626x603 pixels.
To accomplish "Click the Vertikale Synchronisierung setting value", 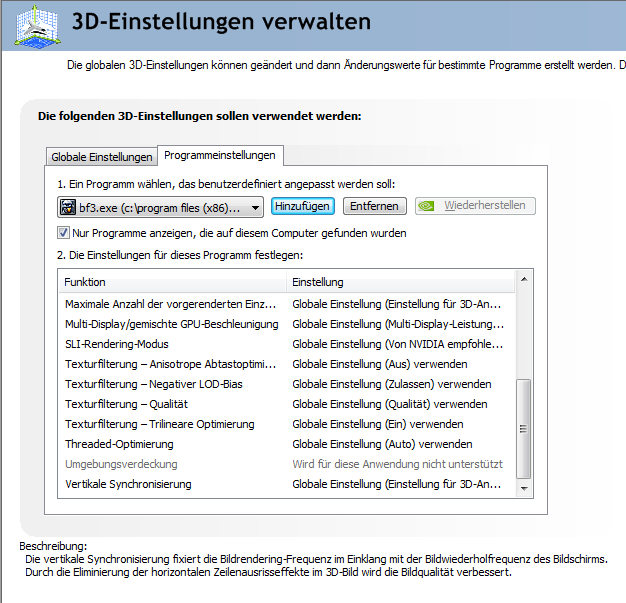I will pos(396,484).
